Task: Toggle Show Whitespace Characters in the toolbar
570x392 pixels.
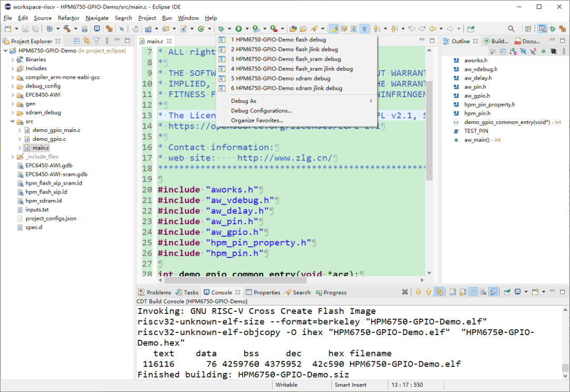Action: coord(364,27)
